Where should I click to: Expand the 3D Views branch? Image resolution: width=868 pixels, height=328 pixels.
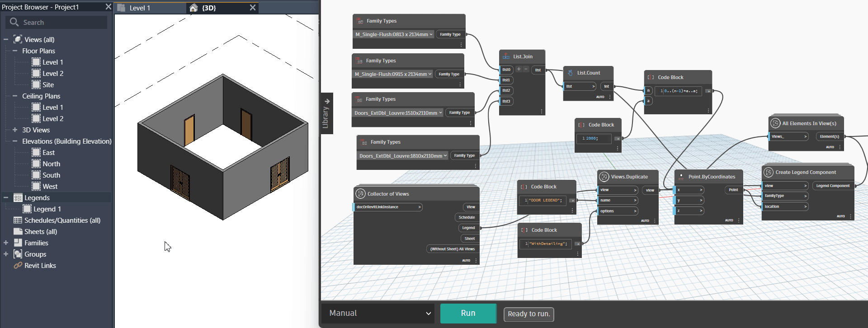click(x=15, y=130)
